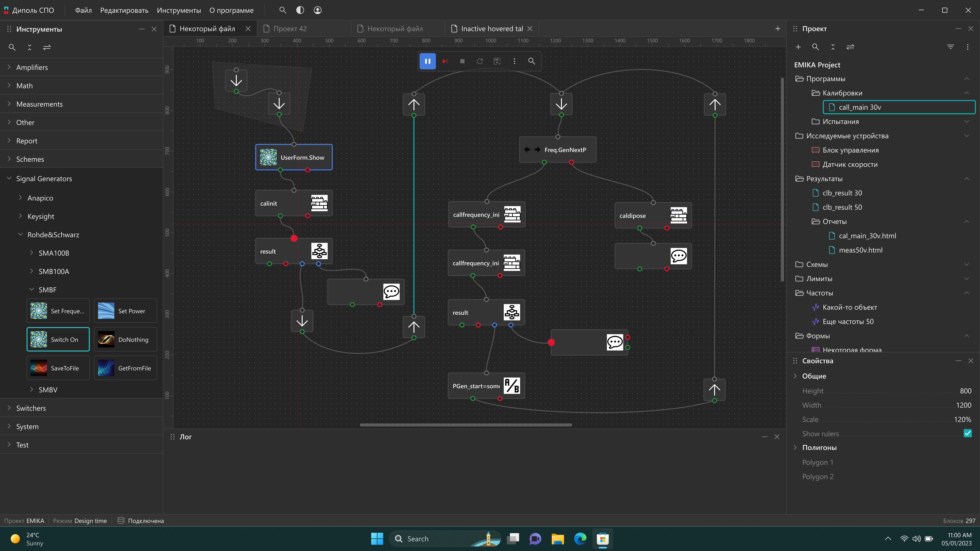Toggle the Show rulers checkbox

(967, 433)
